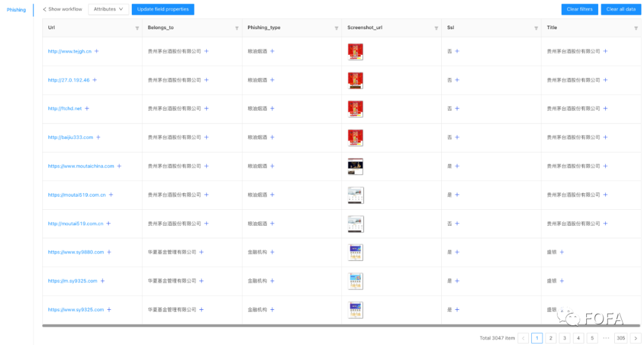Click Total 3047 item text

click(497, 338)
